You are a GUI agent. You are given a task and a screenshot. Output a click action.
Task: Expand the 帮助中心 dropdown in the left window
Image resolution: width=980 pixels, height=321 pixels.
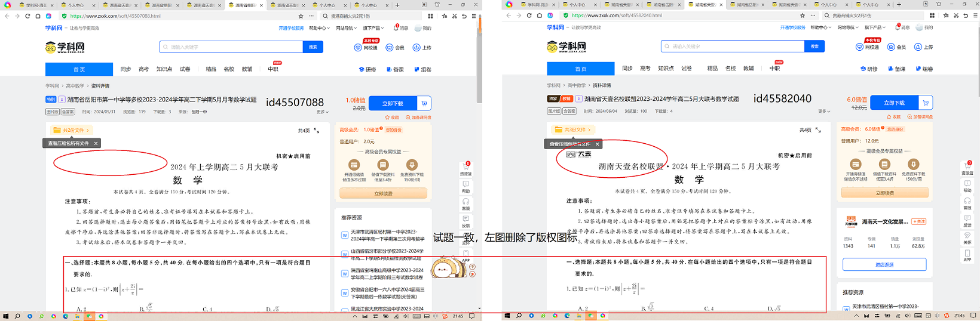point(319,28)
